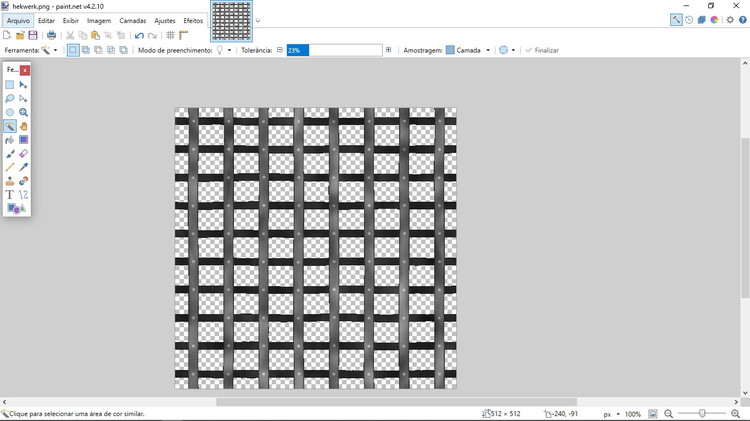
Task: Toggle the History window visibility
Action: pos(689,20)
